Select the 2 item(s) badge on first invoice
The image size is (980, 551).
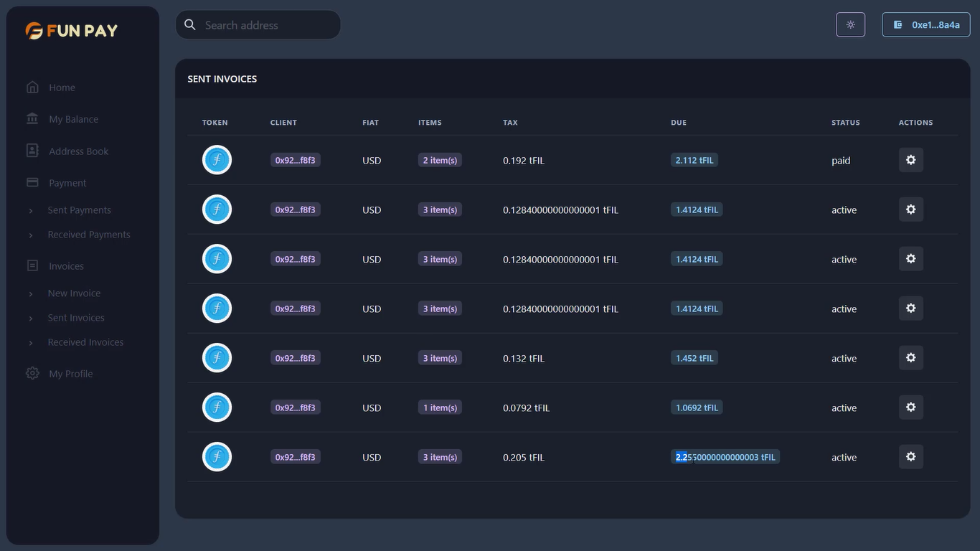[x=440, y=159]
